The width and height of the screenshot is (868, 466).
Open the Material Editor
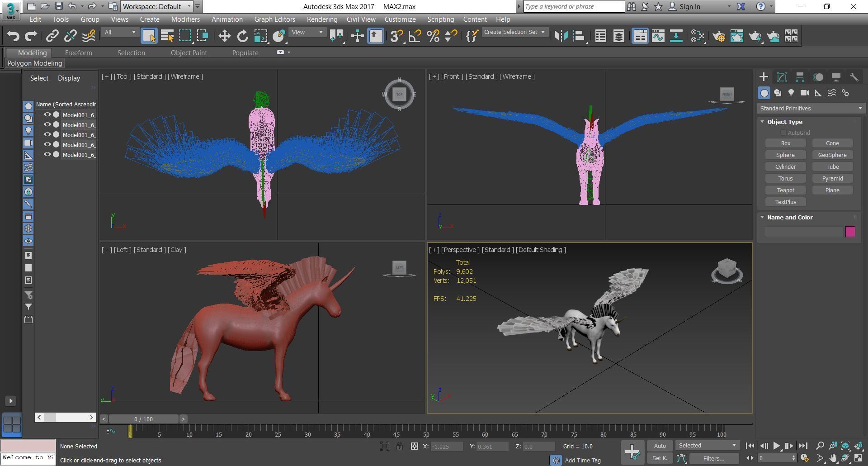(x=698, y=36)
